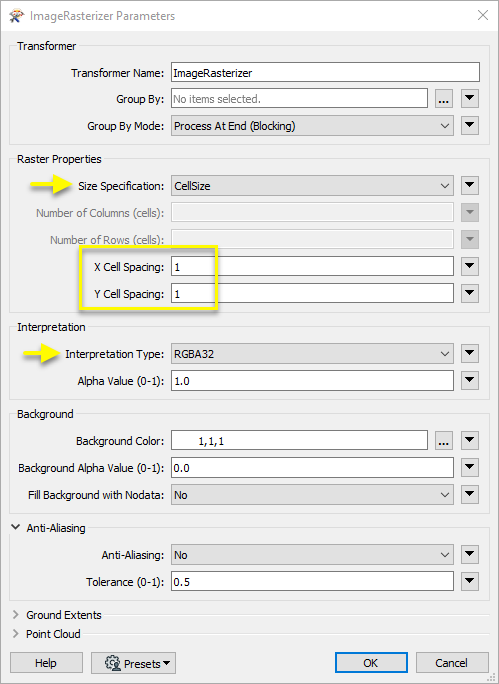This screenshot has height=684, width=499.
Task: Open the Presets menu button
Action: click(133, 663)
